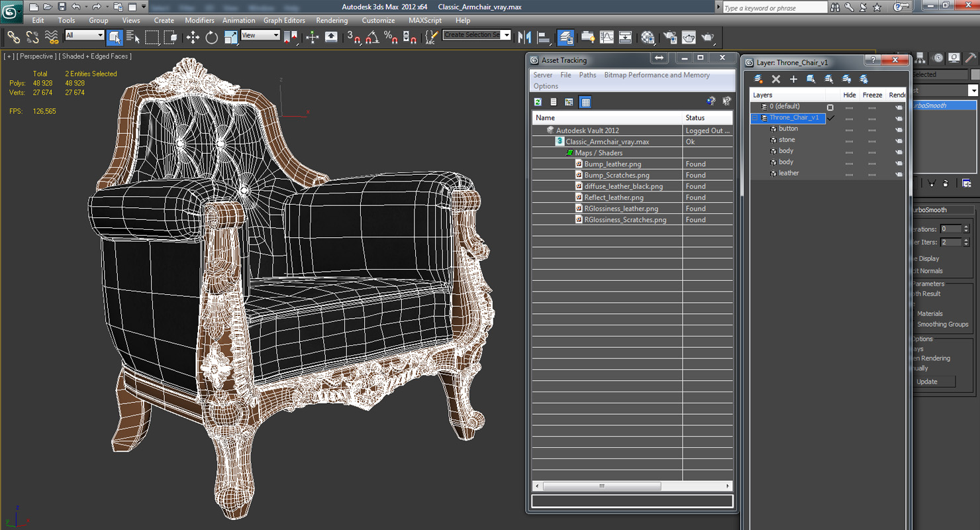Toggle the 3D Snaps button
980x530 pixels.
(x=354, y=37)
